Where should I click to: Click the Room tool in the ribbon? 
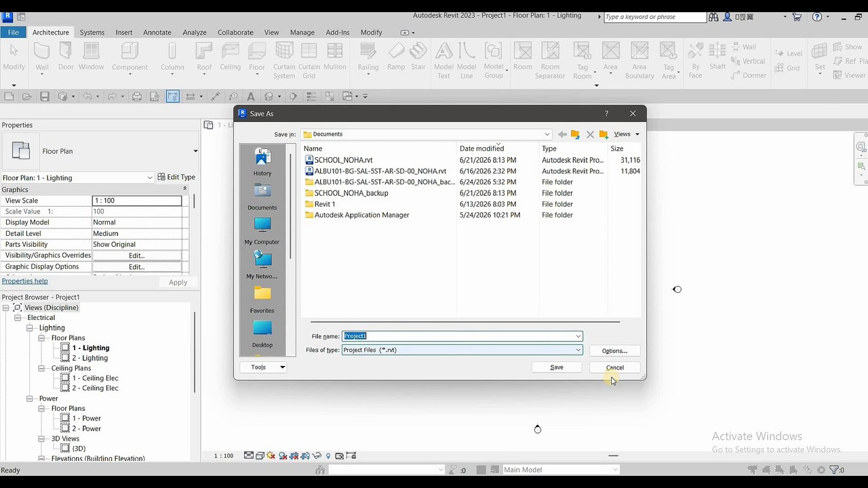point(523,57)
